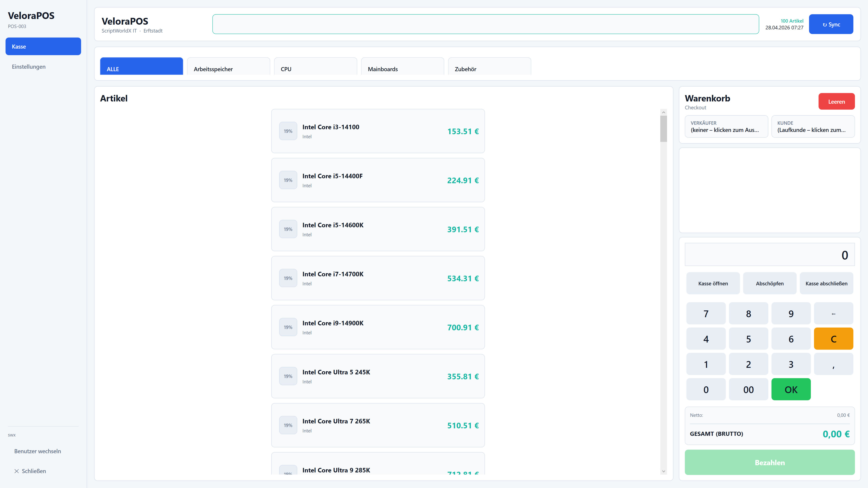This screenshot has width=868, height=488.
Task: Switch to the Zubehör tab
Action: pos(490,66)
